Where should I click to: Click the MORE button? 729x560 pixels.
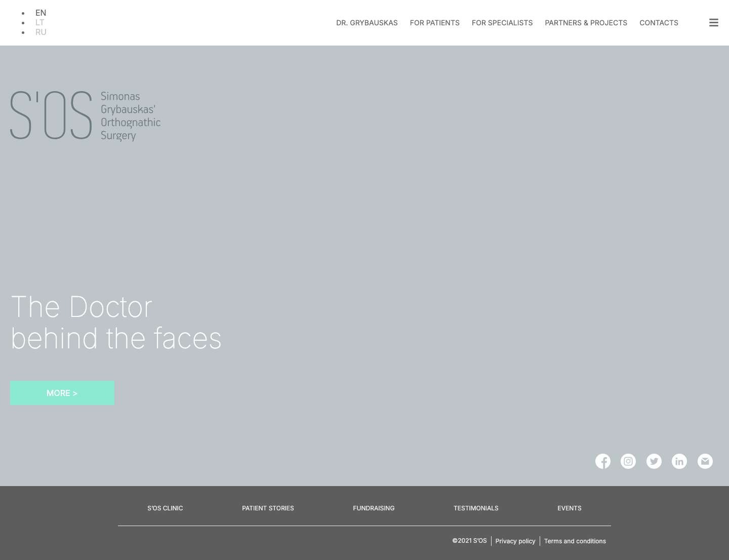(62, 393)
